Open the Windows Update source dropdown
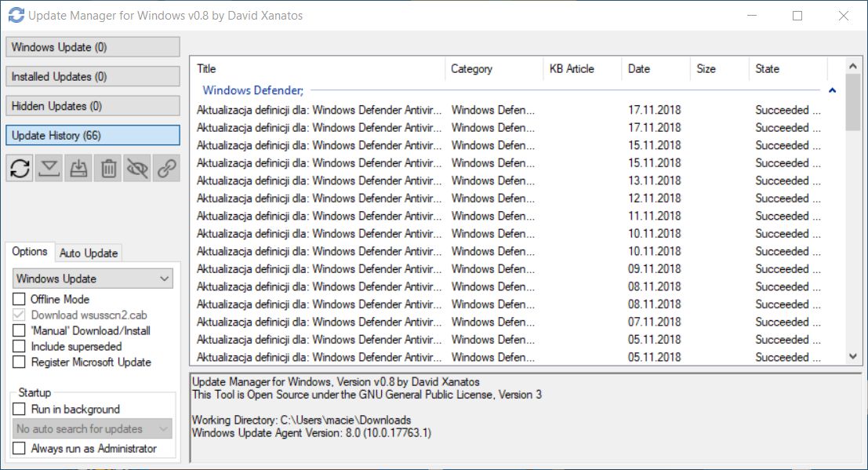 click(93, 279)
